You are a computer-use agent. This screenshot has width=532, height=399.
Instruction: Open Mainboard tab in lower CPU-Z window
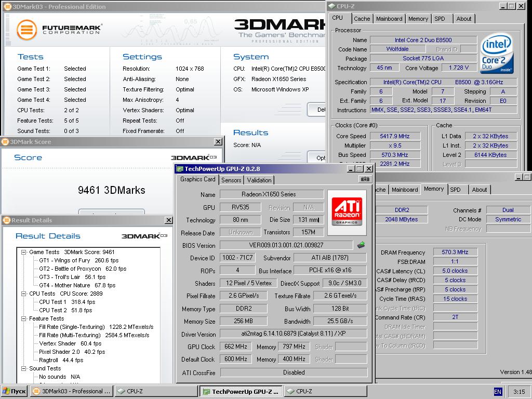pyautogui.click(x=405, y=190)
